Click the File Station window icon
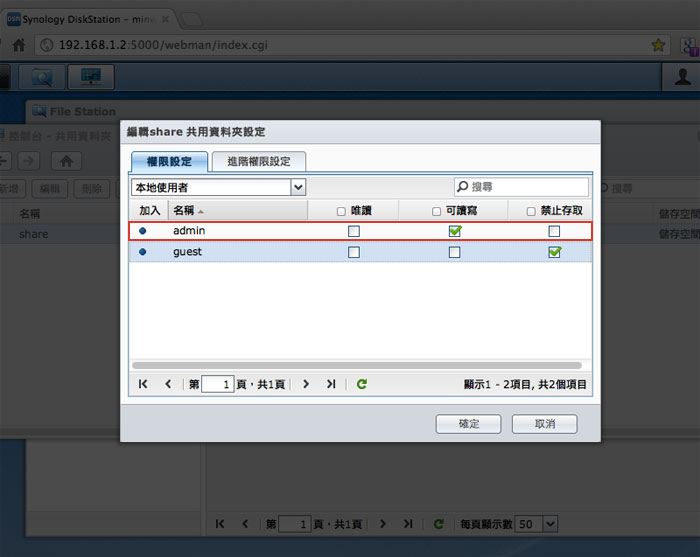This screenshot has width=700, height=557. 39,111
